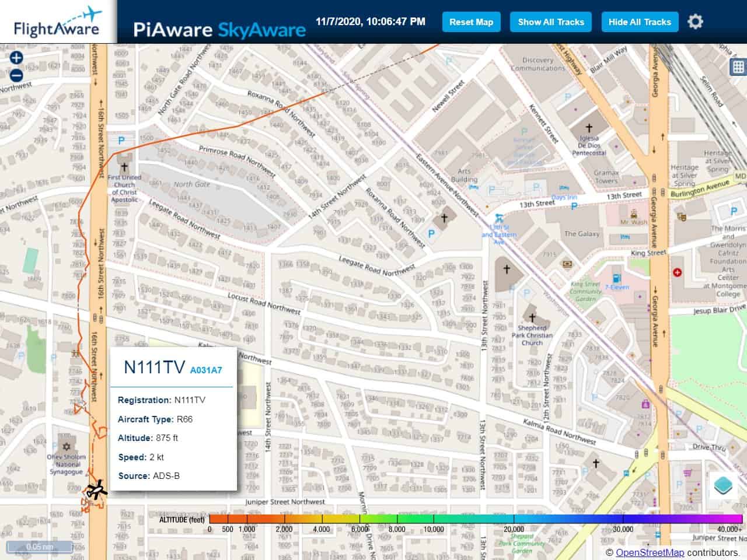
Task: Click the Gramax Towers label
Action: coord(606,177)
